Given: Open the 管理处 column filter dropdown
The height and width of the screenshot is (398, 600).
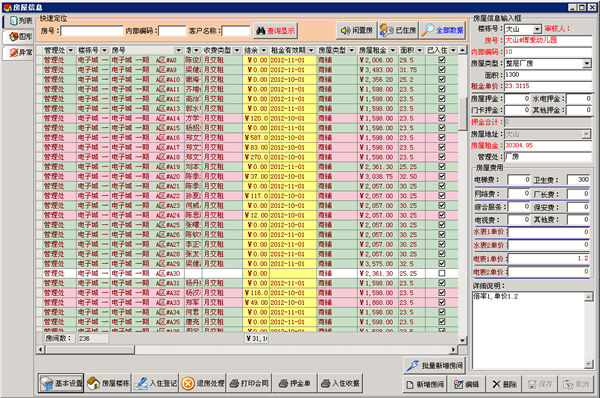Looking at the screenshot, I should (x=70, y=51).
